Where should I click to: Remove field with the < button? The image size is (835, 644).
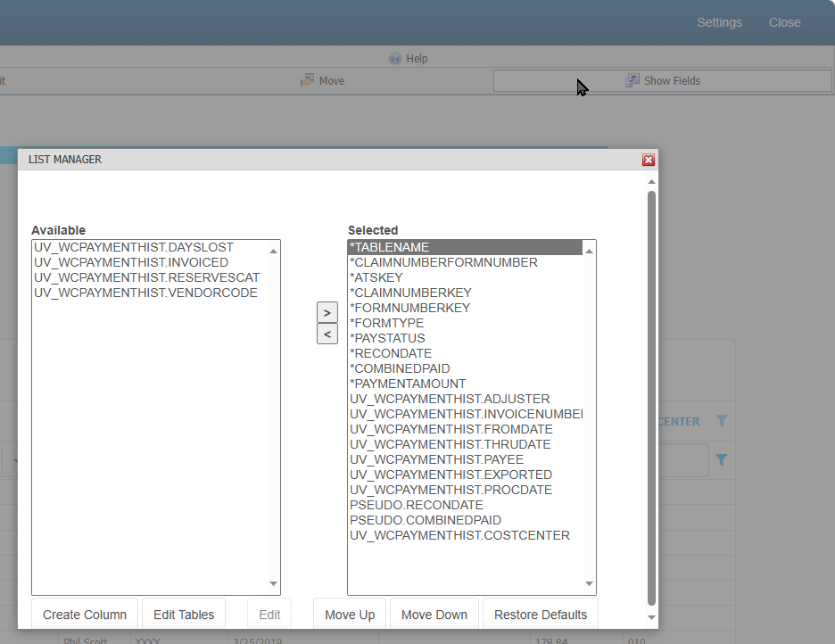tap(327, 334)
